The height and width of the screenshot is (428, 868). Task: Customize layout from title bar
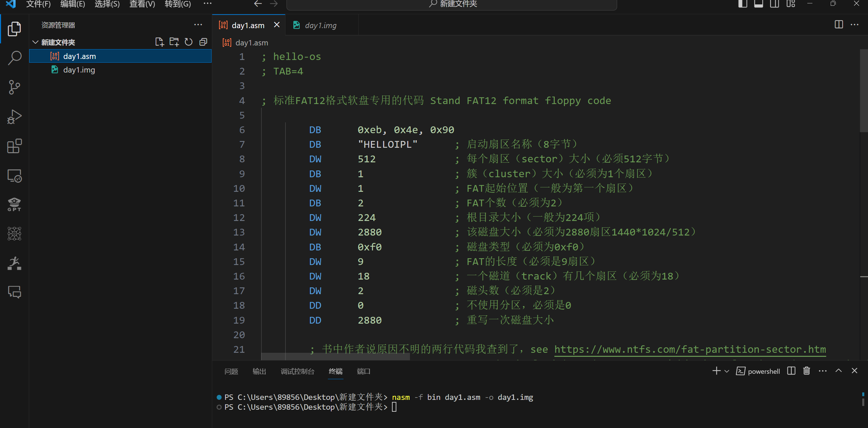point(791,4)
